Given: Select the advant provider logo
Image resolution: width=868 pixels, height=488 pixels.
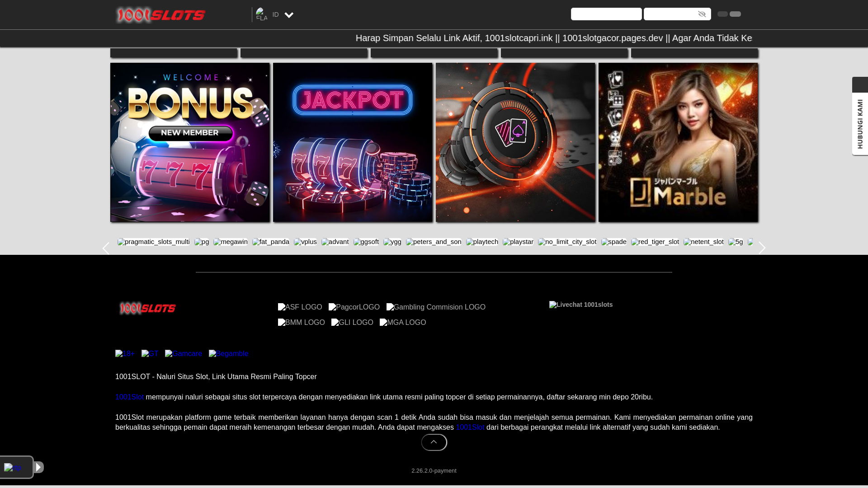Looking at the screenshot, I should tap(335, 242).
